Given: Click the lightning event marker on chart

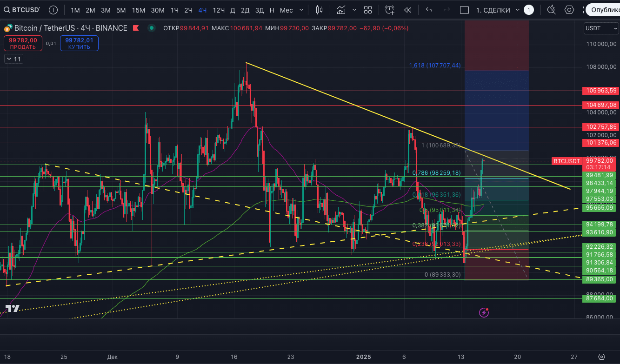Looking at the screenshot, I should [x=484, y=312].
